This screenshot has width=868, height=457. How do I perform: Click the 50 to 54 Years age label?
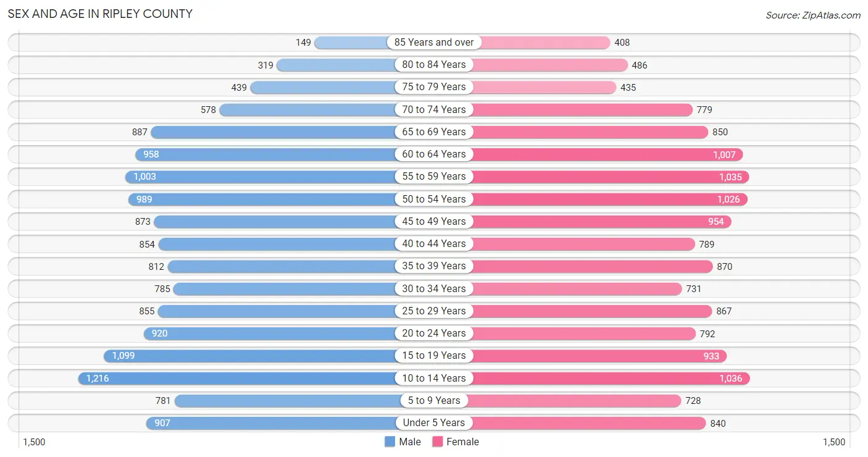[x=434, y=199]
